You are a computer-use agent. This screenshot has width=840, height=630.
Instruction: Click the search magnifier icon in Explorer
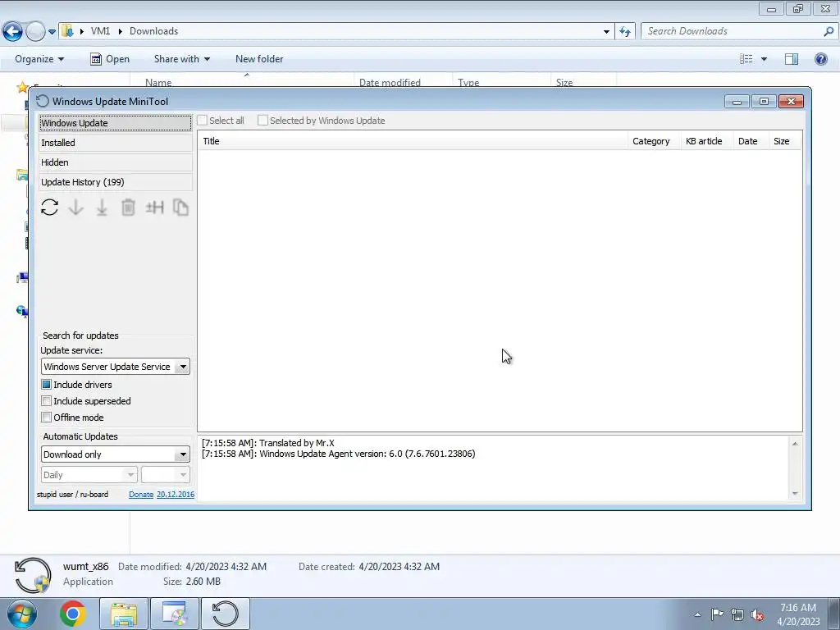pyautogui.click(x=829, y=31)
